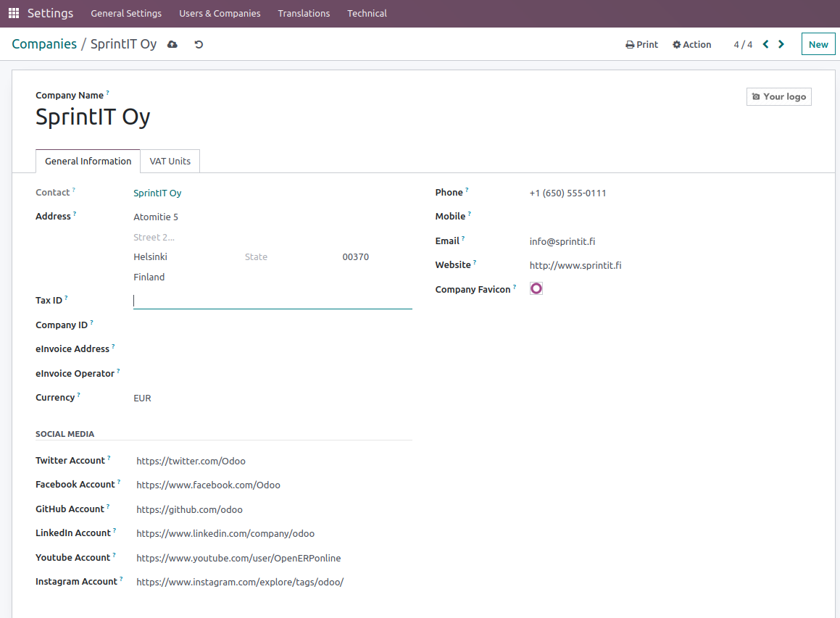
Task: Open the apps grid menu icon
Action: click(x=14, y=13)
